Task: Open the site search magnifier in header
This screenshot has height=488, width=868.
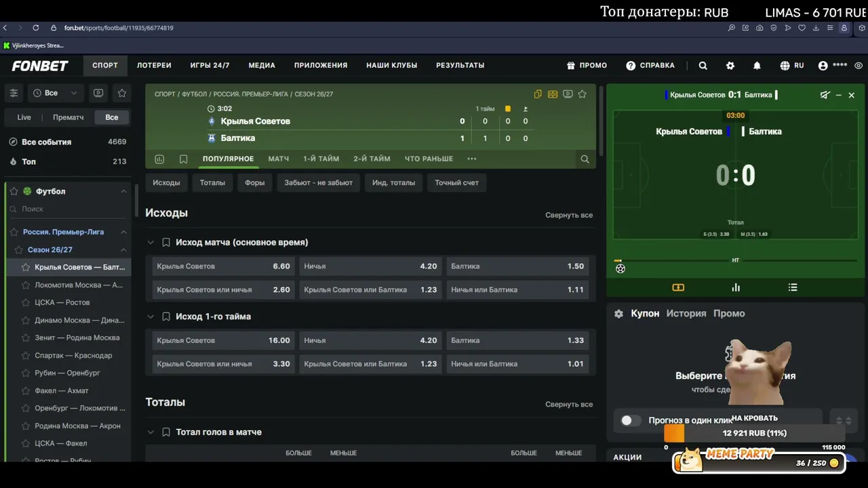Action: tap(703, 66)
